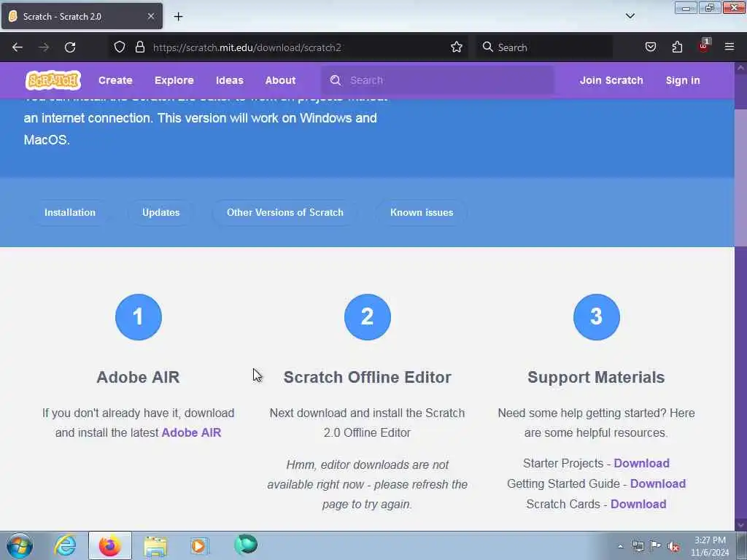
Task: Click the Scratch Offline Editor heading
Action: (368, 377)
